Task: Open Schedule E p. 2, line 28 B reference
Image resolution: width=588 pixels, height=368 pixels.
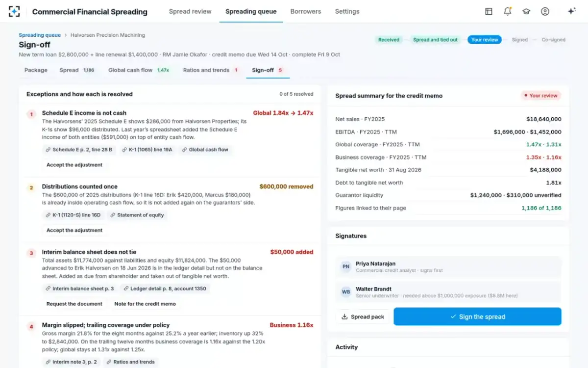Action: (79, 150)
